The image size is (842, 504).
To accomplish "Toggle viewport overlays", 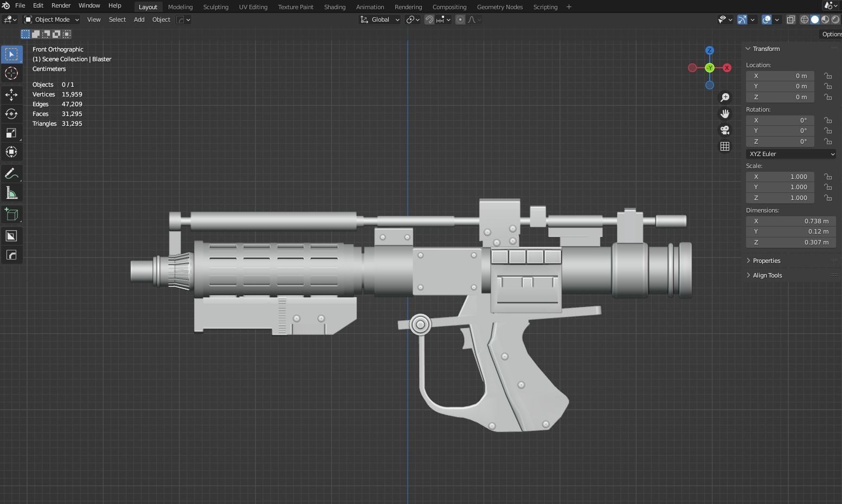I will (767, 20).
